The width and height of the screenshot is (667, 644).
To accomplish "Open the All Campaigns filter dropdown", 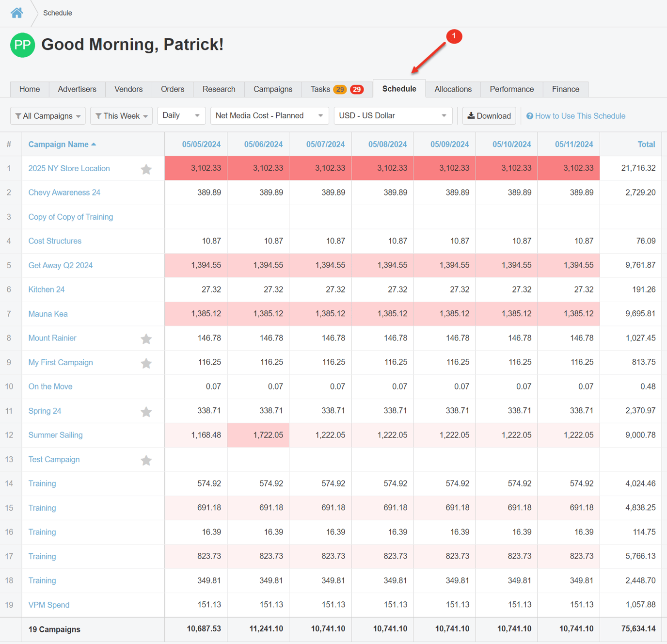I will (48, 116).
